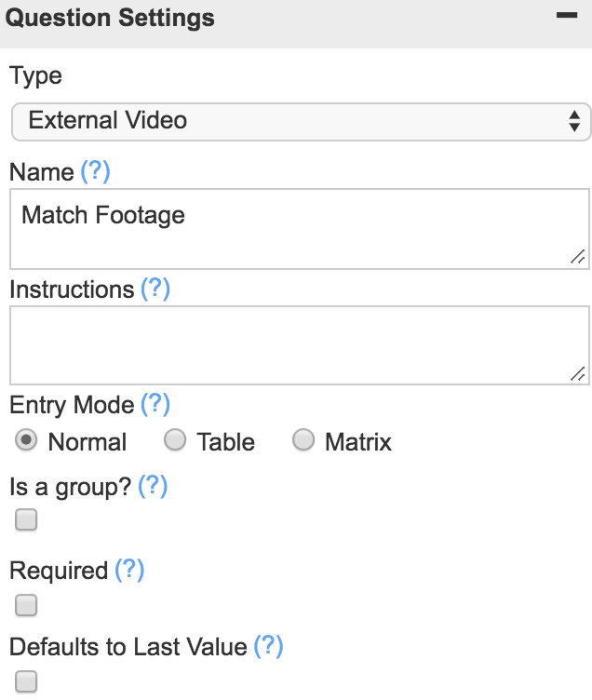Image resolution: width=592 pixels, height=700 pixels.
Task: Select the Normal entry mode radio button
Action: pyautogui.click(x=26, y=440)
